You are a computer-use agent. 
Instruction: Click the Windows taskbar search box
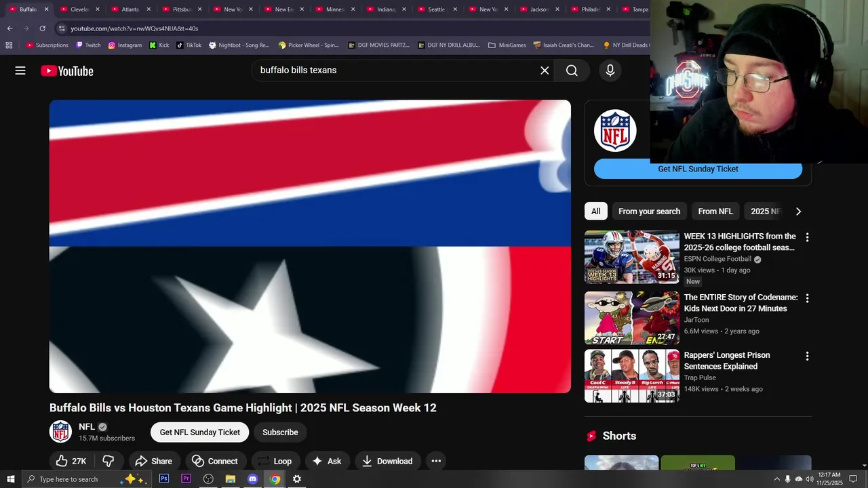click(86, 479)
